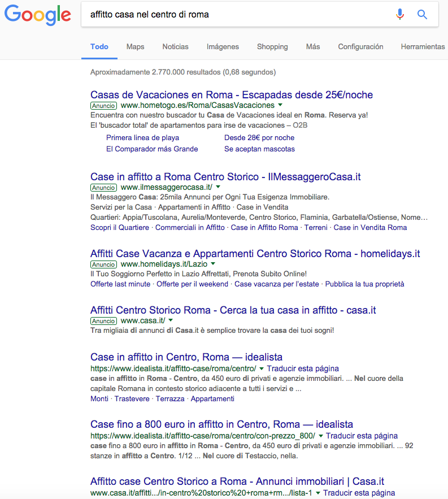This screenshot has height=499, width=448.
Task: Click Trastevere sitelink under idealista
Action: pos(132,399)
